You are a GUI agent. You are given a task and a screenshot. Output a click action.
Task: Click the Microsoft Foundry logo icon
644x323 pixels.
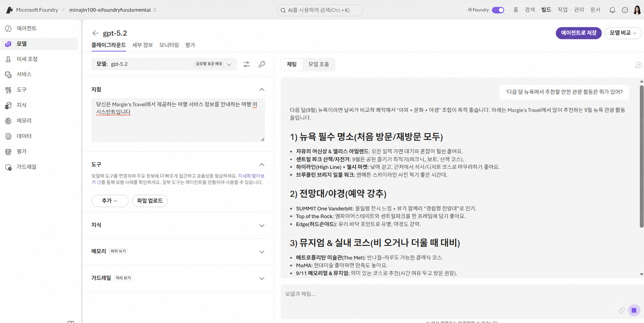(9, 10)
